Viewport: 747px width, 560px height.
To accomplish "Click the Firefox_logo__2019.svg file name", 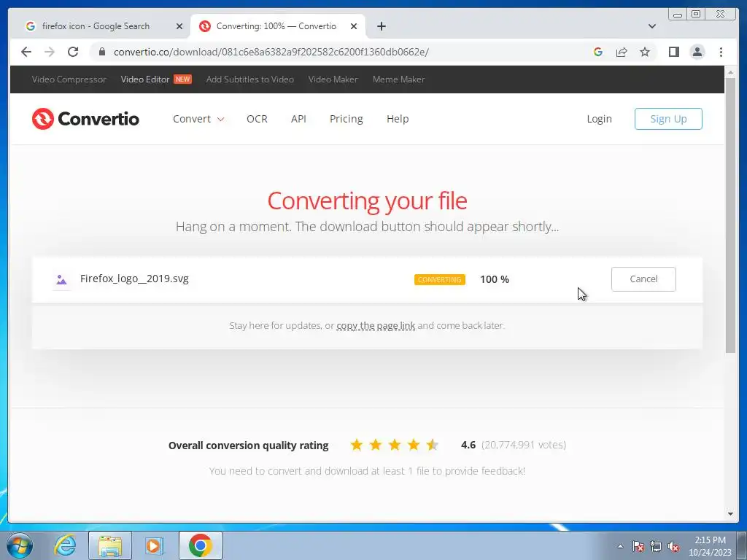I will point(134,279).
